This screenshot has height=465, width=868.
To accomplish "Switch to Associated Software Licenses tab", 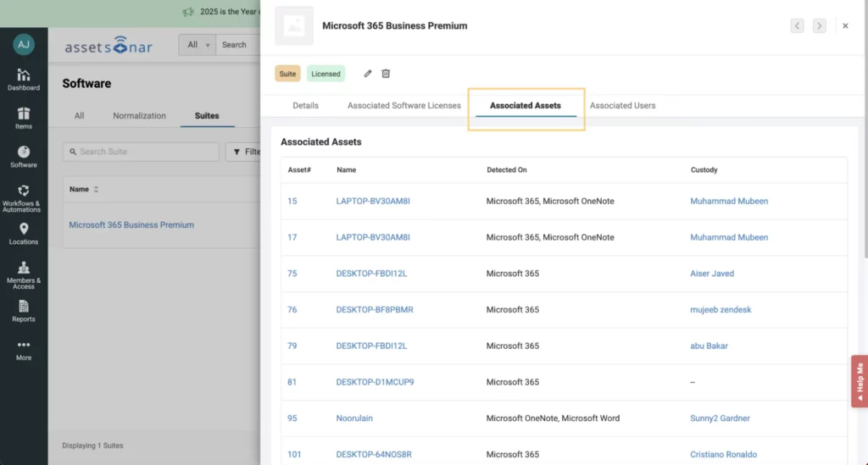I will click(404, 106).
